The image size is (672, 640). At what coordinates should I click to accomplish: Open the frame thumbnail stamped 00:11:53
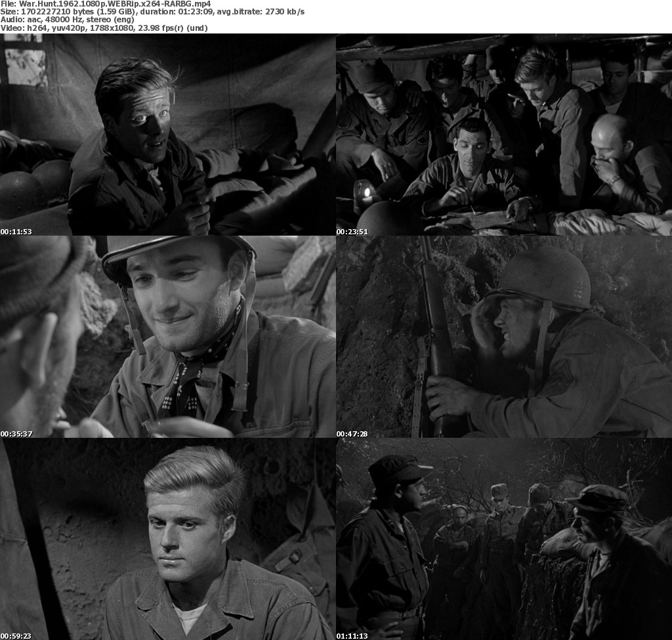167,134
